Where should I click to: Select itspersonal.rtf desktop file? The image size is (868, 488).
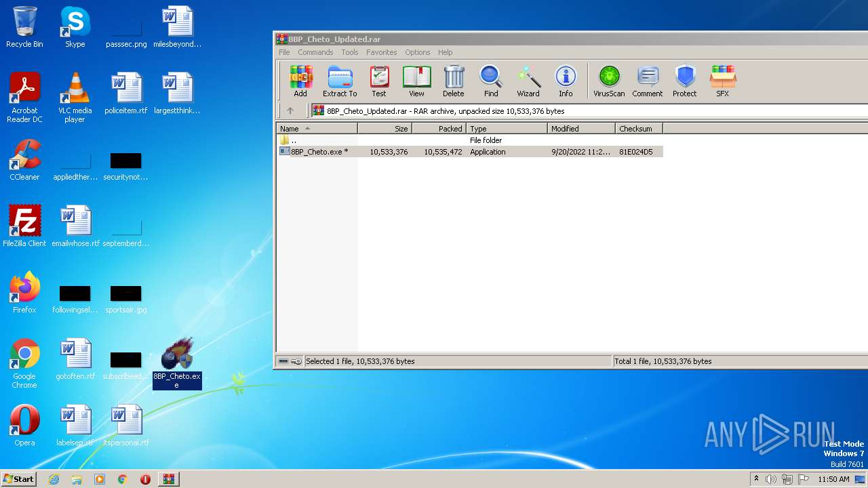tap(126, 426)
